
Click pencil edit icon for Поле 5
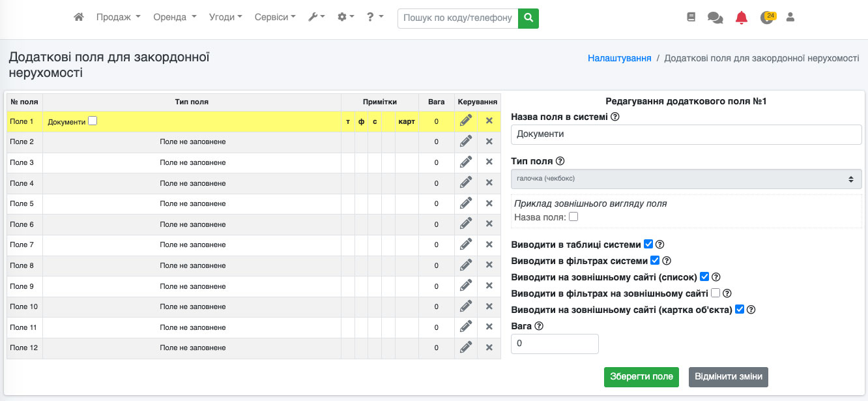tap(466, 204)
